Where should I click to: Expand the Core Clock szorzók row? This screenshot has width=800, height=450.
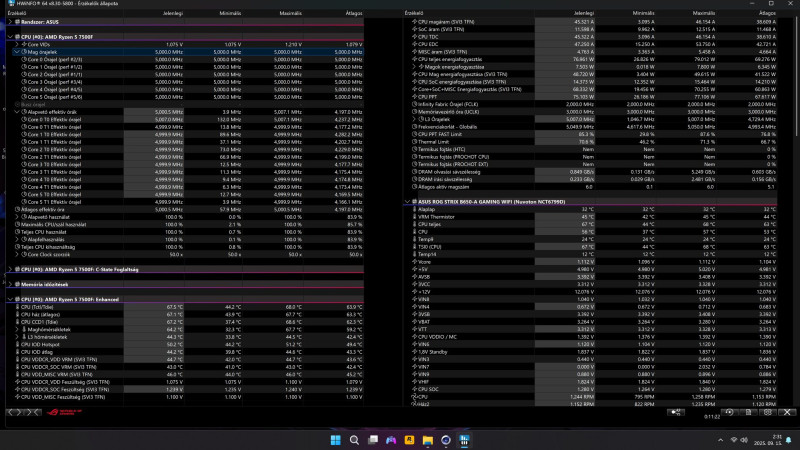click(x=17, y=254)
